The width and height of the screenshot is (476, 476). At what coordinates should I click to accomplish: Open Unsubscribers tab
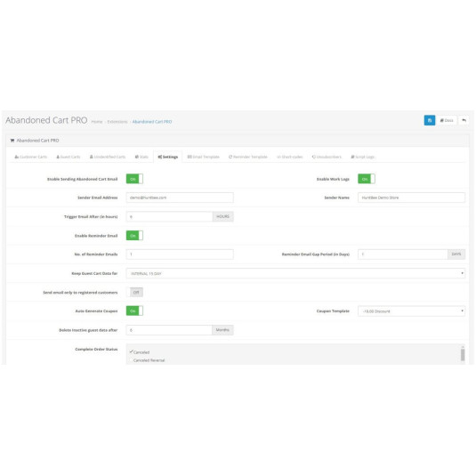click(x=327, y=157)
